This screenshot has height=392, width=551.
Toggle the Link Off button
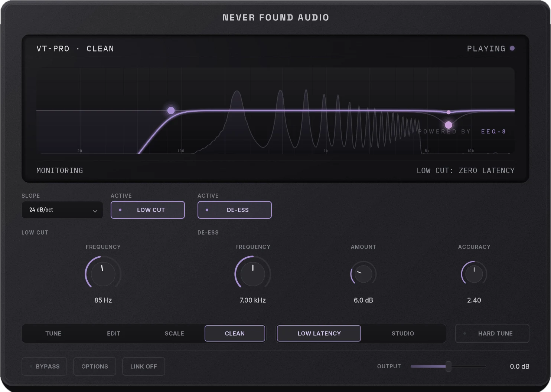pos(144,366)
